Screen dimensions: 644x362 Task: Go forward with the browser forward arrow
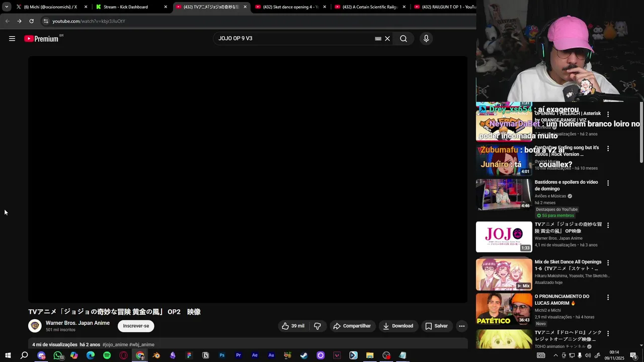click(19, 21)
